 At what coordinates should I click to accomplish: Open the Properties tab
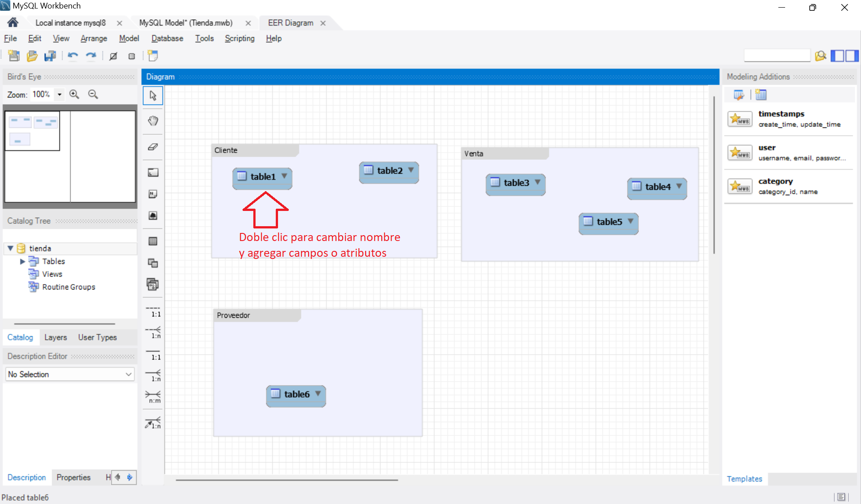74,478
